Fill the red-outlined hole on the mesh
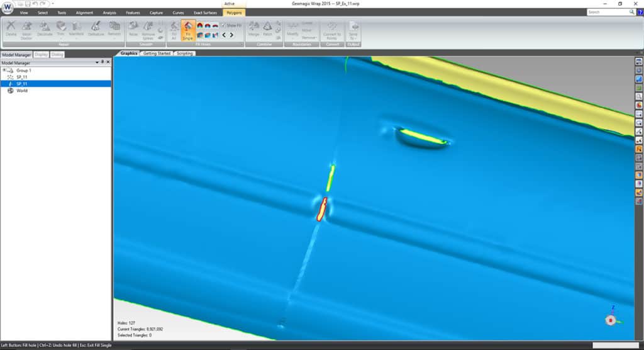This screenshot has width=644, height=350. (x=322, y=210)
